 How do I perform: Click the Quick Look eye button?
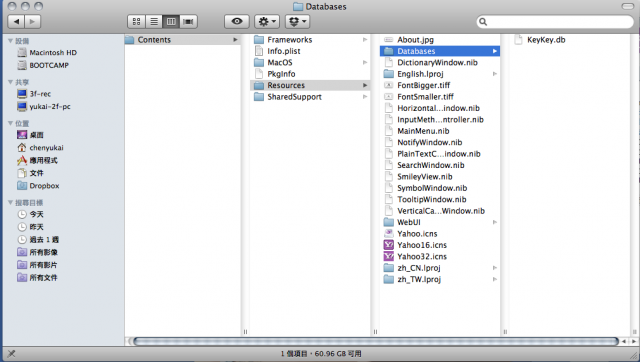pos(237,21)
